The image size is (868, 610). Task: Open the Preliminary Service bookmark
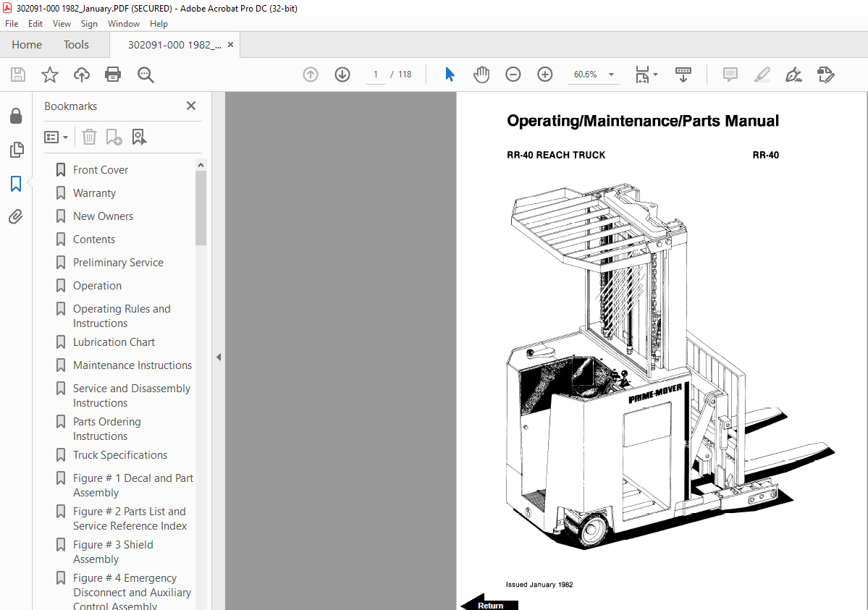coord(118,263)
